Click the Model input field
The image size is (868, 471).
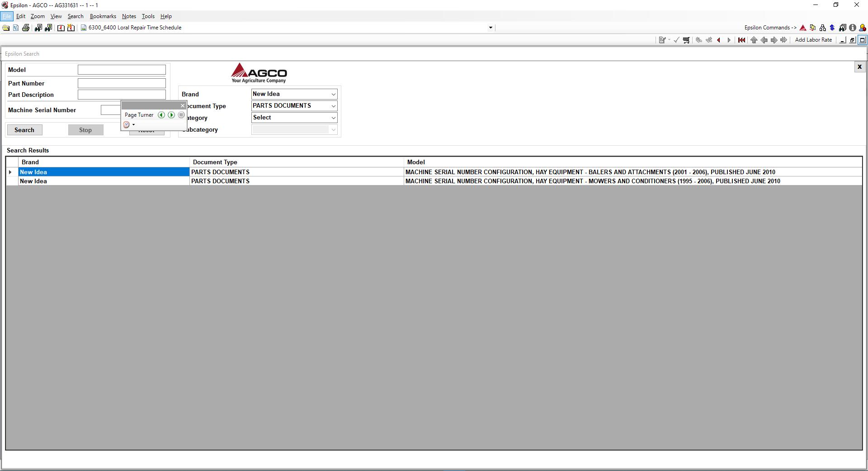(x=122, y=70)
